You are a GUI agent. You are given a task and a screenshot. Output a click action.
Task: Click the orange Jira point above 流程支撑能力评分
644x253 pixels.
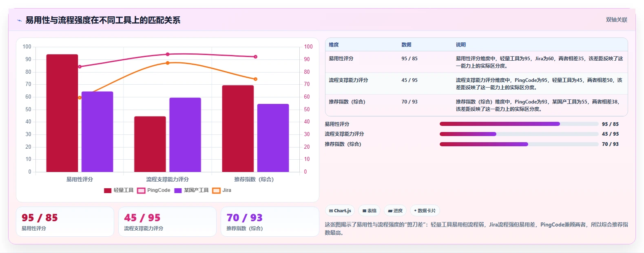[x=168, y=63]
